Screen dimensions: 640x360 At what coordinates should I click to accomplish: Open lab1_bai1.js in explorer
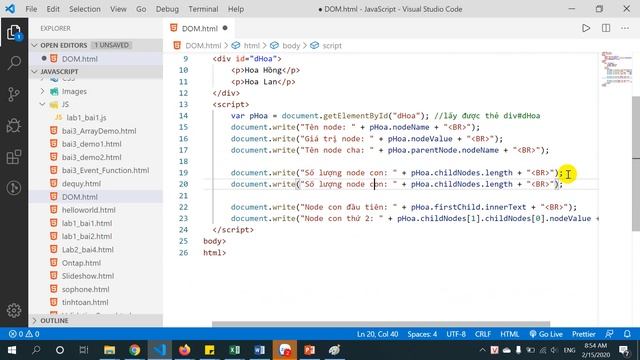[86, 118]
